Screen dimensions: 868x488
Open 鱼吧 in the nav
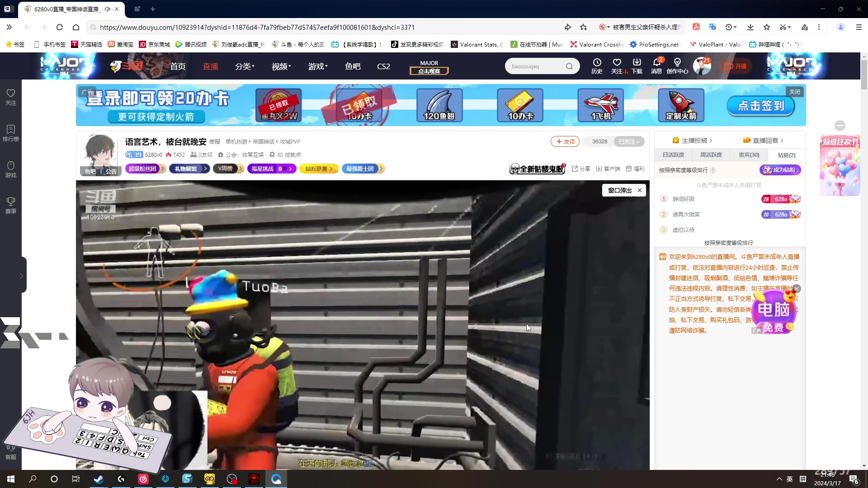353,66
